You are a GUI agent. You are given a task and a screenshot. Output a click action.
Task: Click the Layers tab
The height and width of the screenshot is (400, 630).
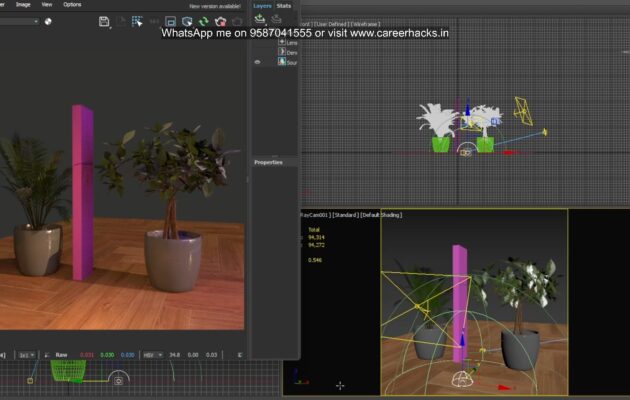click(x=262, y=5)
